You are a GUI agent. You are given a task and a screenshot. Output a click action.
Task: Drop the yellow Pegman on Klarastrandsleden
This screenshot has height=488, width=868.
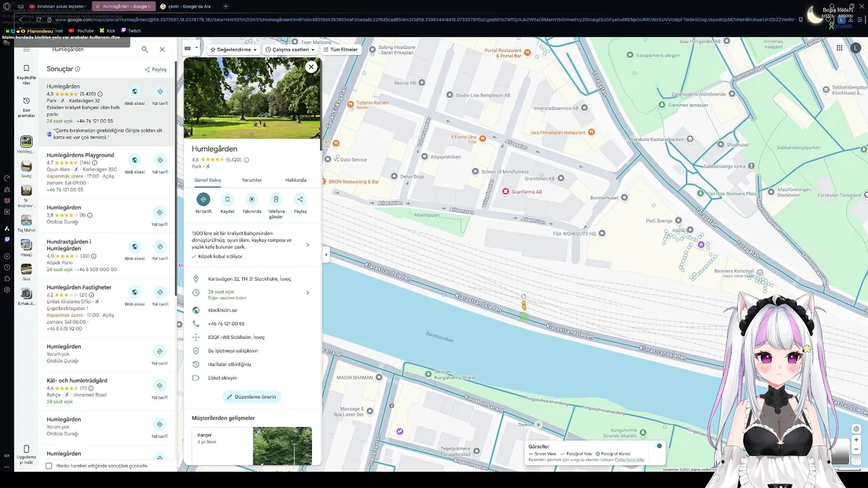[524, 306]
